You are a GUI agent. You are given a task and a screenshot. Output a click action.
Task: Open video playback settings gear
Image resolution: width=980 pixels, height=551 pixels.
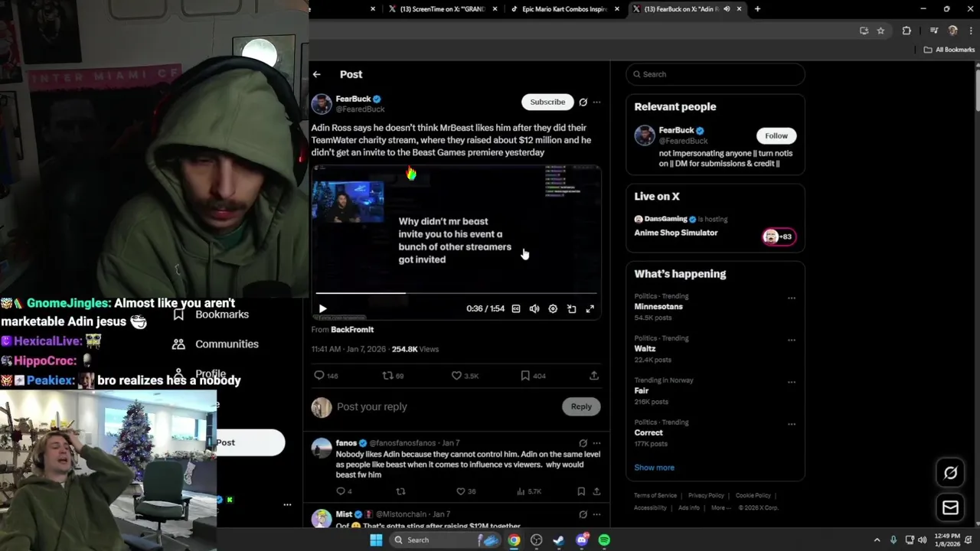click(553, 308)
